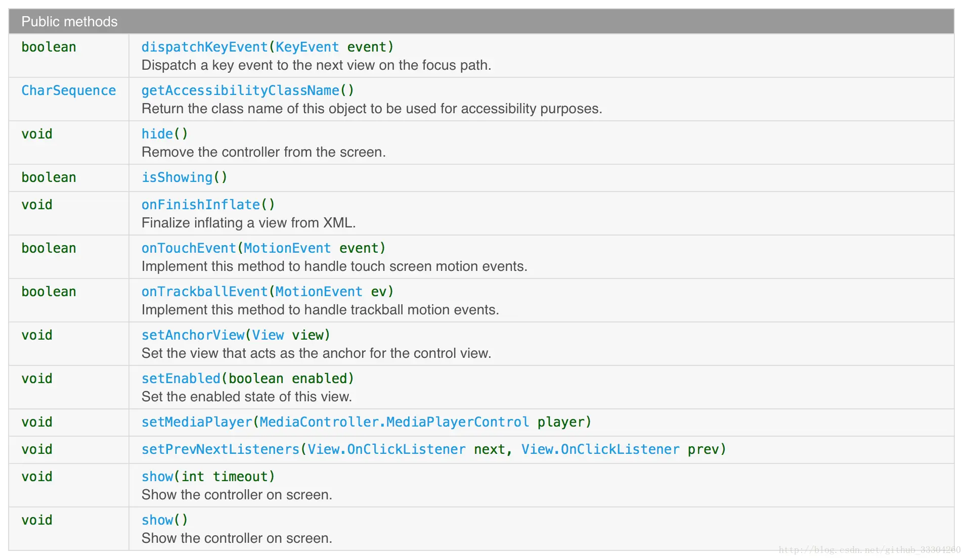The width and height of the screenshot is (967, 560).
Task: Open the setPrevNextListeners method link
Action: point(221,449)
